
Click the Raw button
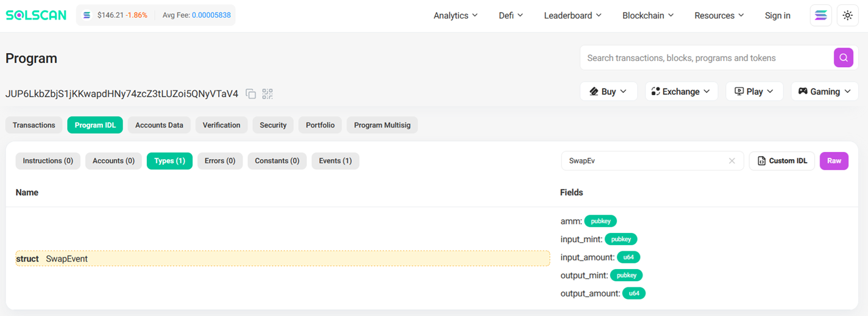point(834,161)
